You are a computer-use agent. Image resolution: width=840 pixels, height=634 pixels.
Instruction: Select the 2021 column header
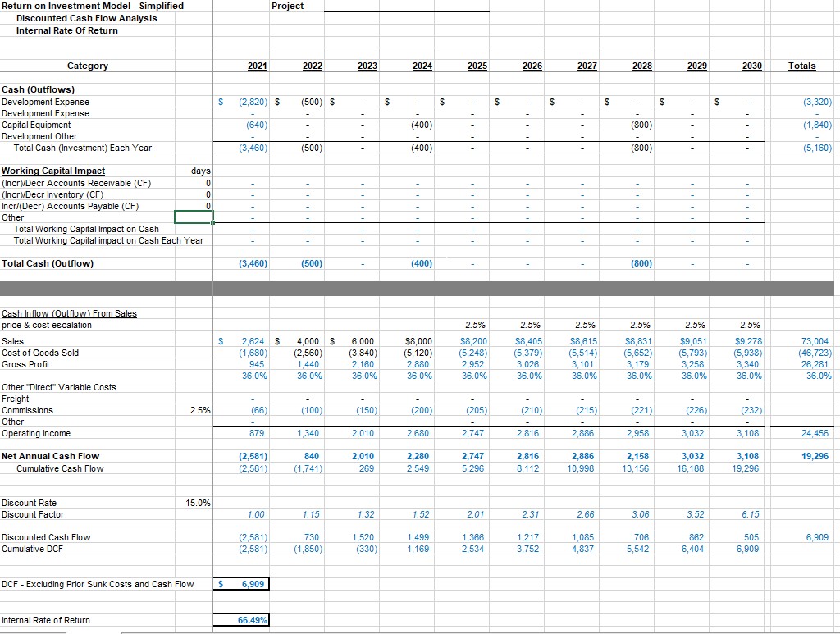[257, 66]
